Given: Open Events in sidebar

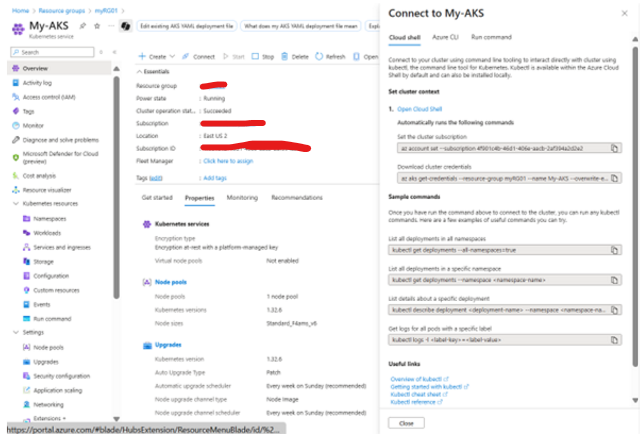Looking at the screenshot, I should (42, 304).
